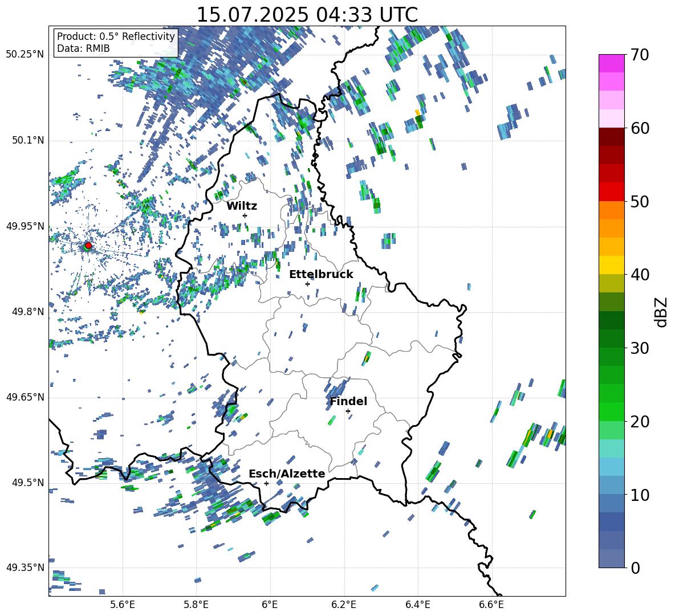Viewport: 675px width, 616px height.
Task: Click the magenta 70 dBZ color band
Action: coord(611,63)
